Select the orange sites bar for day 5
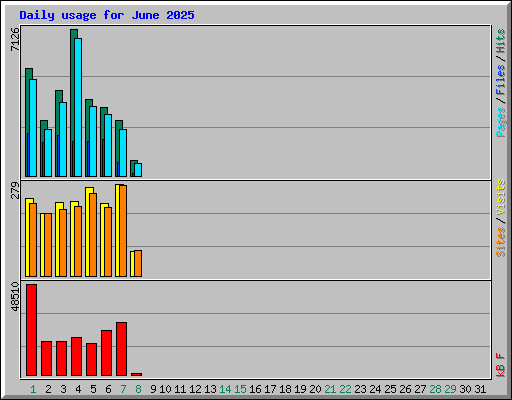This screenshot has height=400, width=512. 93,235
